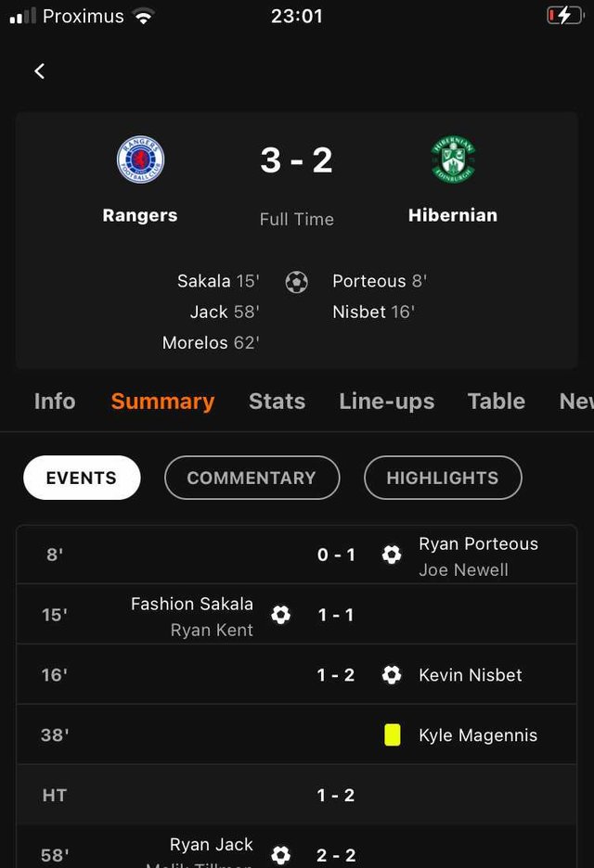Viewport: 594px width, 868px height.
Task: Open the Rangers club crest
Action: (140, 160)
